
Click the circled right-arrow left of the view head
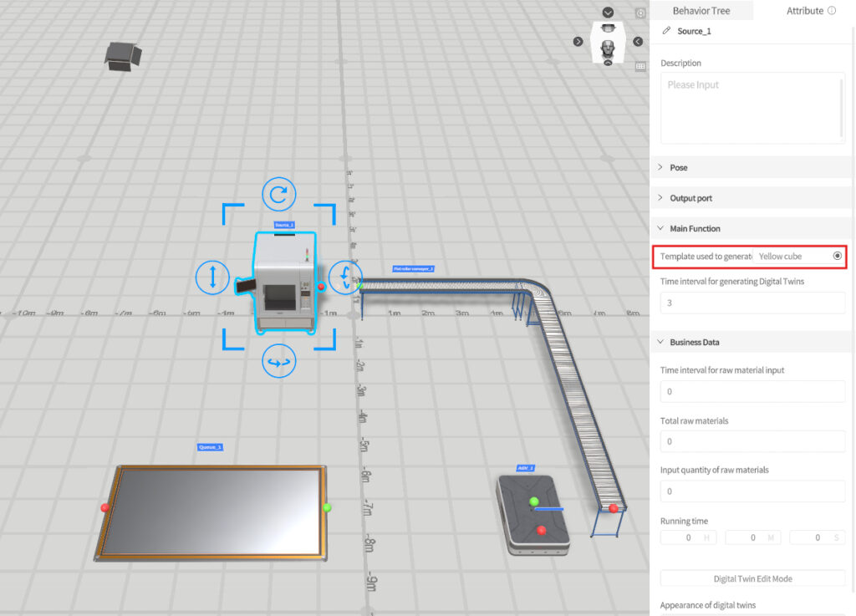pos(578,42)
